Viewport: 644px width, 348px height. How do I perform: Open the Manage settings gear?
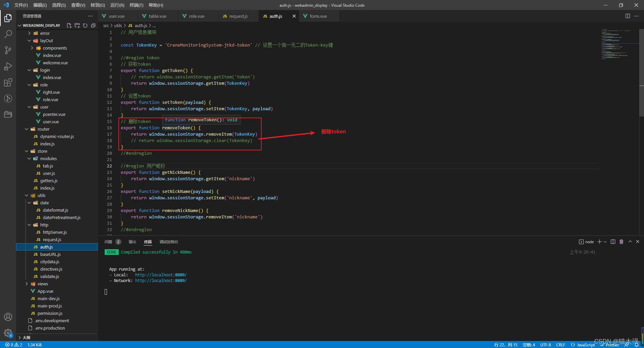point(8,333)
